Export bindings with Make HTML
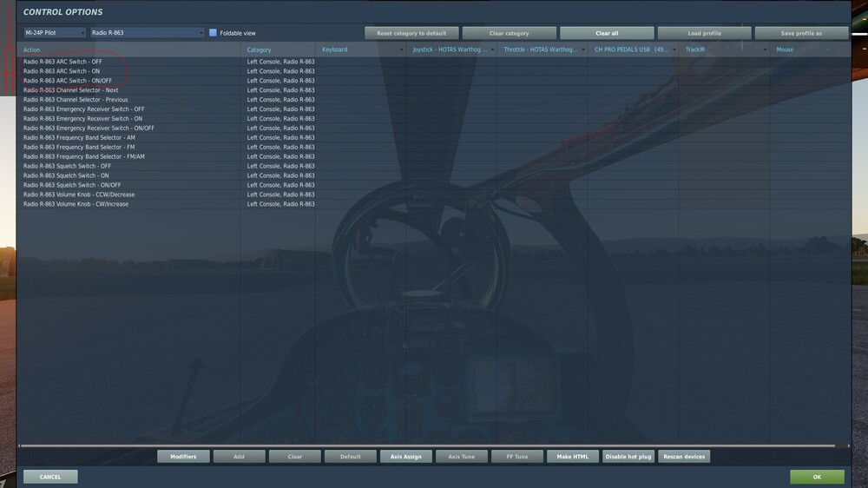Viewport: 868px width, 488px height. coord(572,457)
